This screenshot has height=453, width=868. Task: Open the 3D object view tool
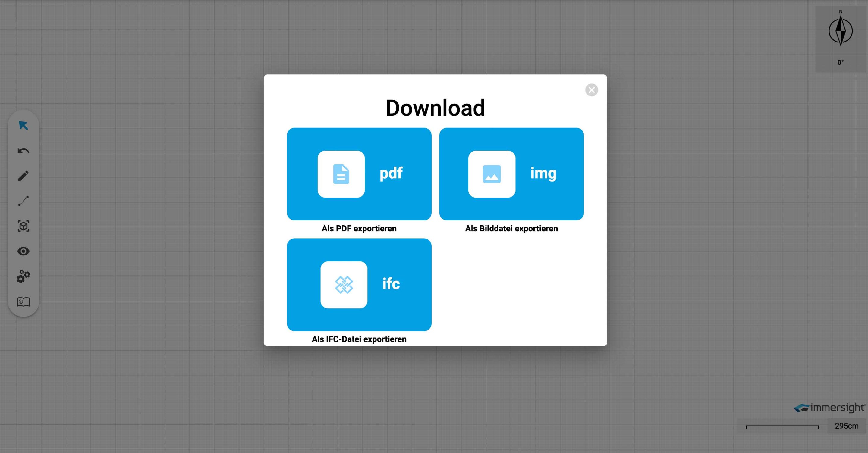coord(24,226)
